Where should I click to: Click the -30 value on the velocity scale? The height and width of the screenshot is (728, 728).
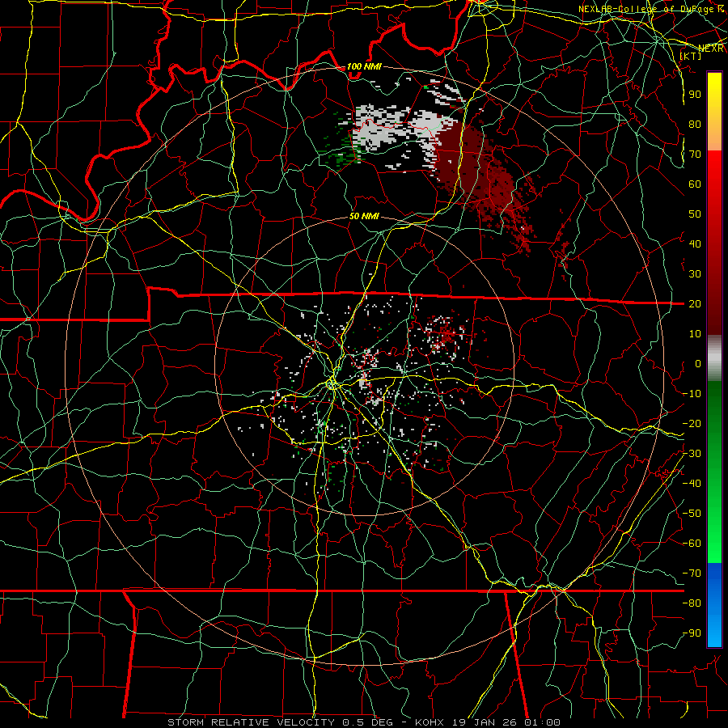(x=692, y=454)
